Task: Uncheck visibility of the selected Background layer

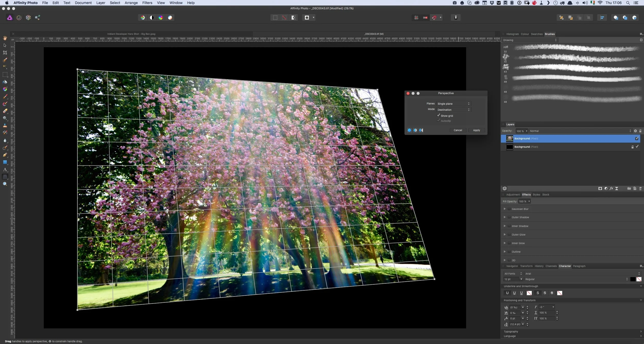Action: point(637,138)
